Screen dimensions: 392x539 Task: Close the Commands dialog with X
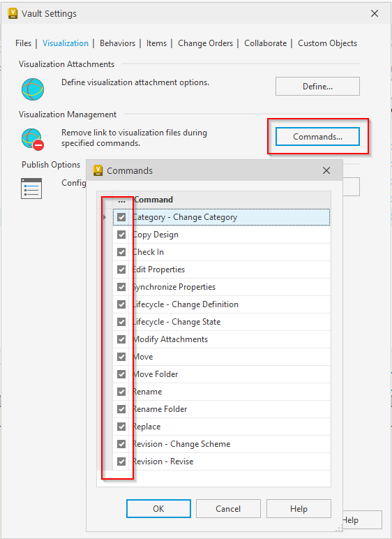click(326, 170)
